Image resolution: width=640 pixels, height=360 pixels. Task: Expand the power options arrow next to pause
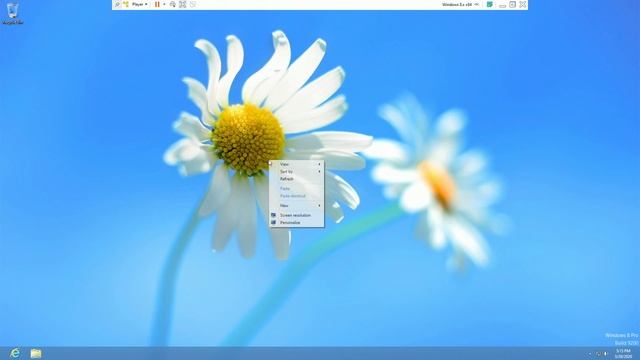[x=164, y=4]
